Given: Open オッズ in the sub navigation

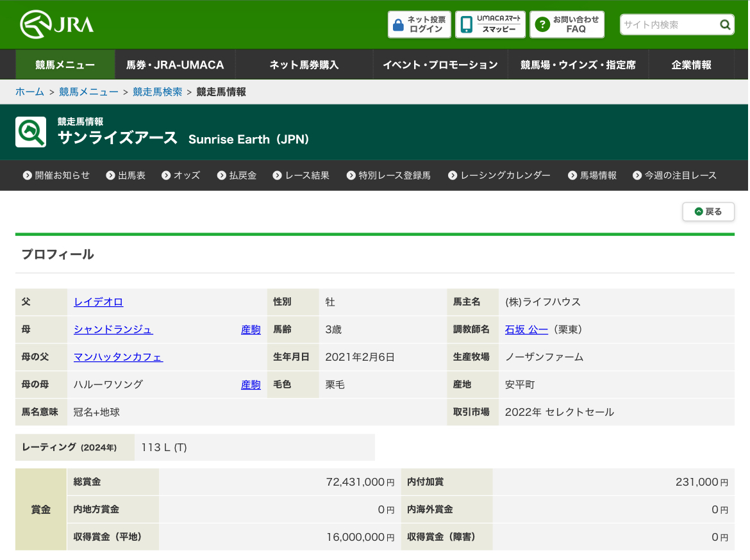Looking at the screenshot, I should point(181,176).
